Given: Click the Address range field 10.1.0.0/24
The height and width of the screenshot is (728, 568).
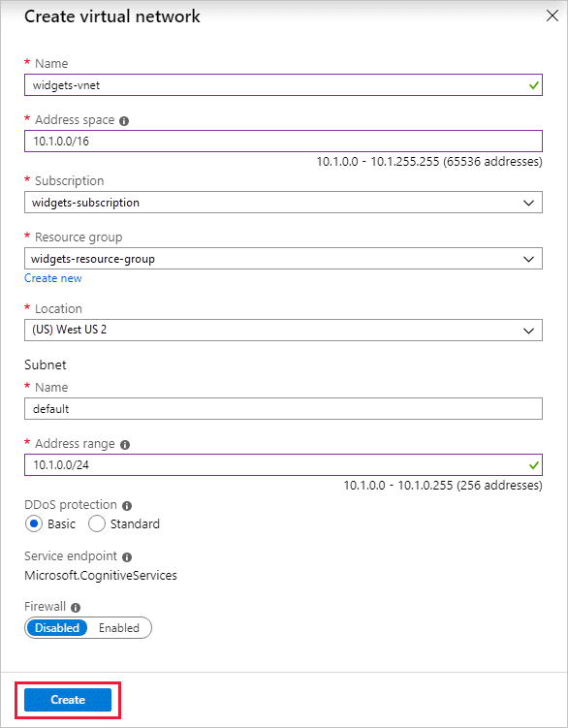Looking at the screenshot, I should coord(283,464).
